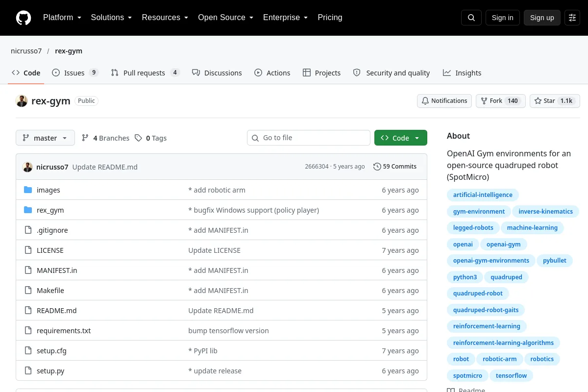The image size is (588, 392).
Task: Expand the Open Source menu
Action: click(x=225, y=18)
